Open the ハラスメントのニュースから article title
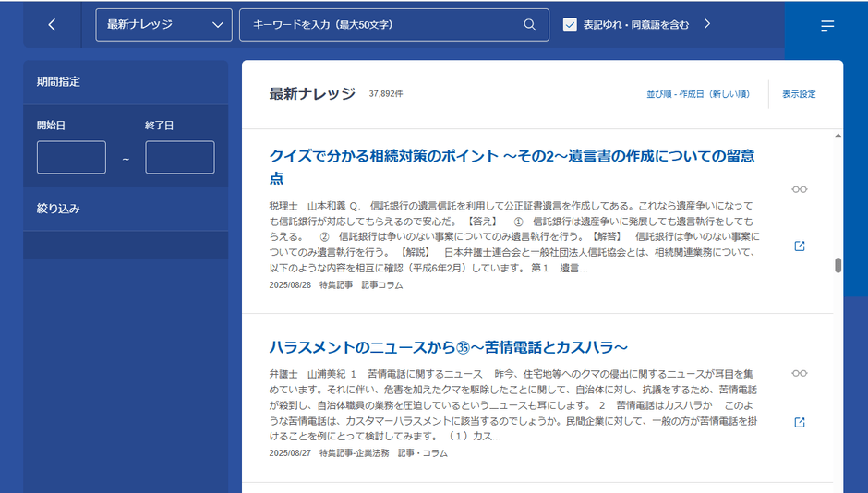 coord(449,347)
